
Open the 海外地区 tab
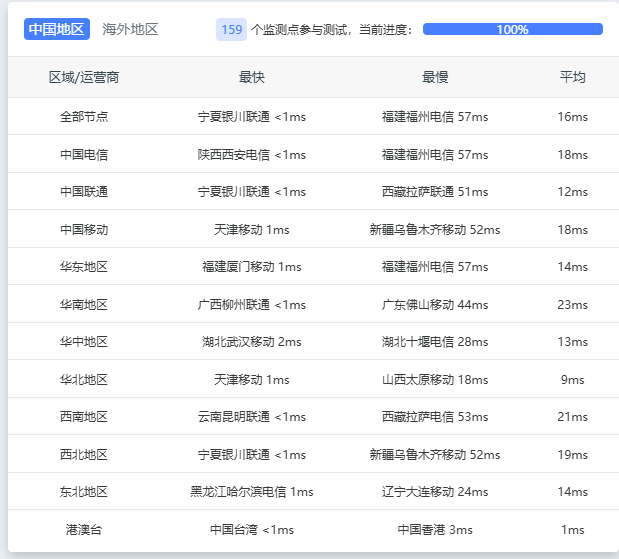pos(130,29)
